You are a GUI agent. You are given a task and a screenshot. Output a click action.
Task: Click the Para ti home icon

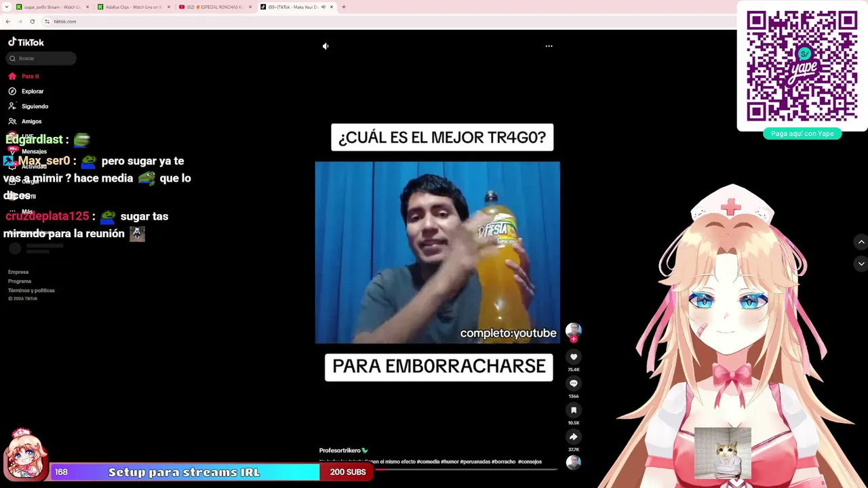tap(12, 77)
